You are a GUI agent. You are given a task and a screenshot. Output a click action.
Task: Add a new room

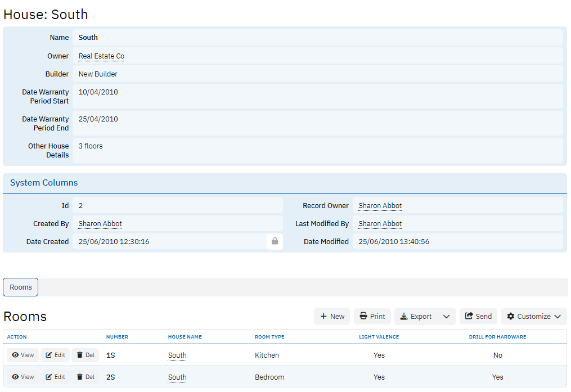click(332, 316)
